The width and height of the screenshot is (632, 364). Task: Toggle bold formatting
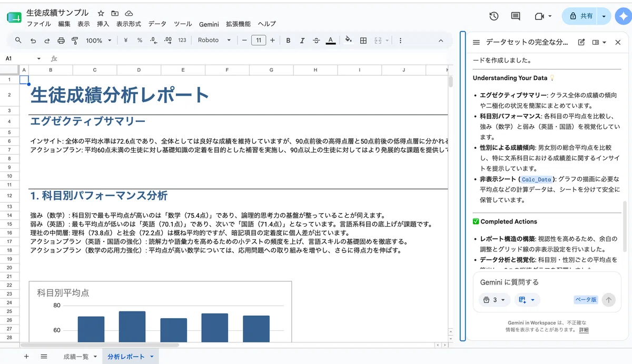pos(288,41)
